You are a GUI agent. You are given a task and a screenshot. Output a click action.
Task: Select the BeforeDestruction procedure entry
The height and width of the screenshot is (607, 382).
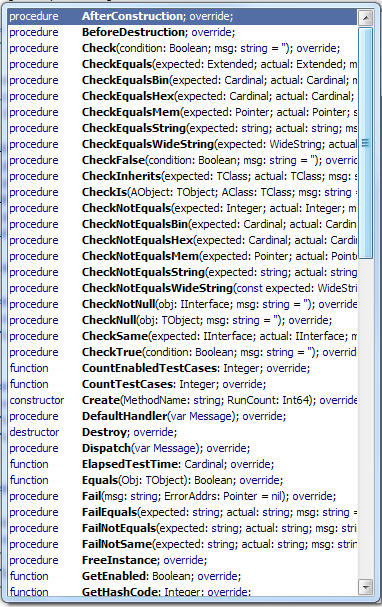182,32
